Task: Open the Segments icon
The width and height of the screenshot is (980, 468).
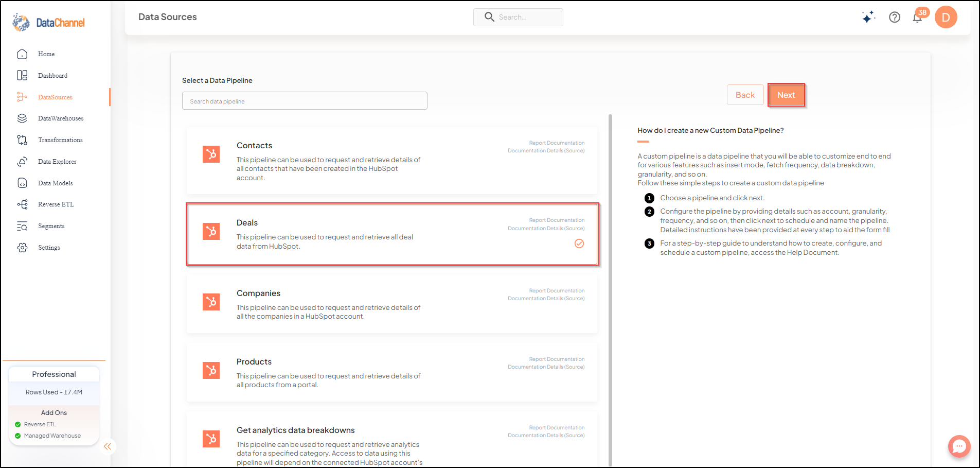Action: click(x=22, y=226)
